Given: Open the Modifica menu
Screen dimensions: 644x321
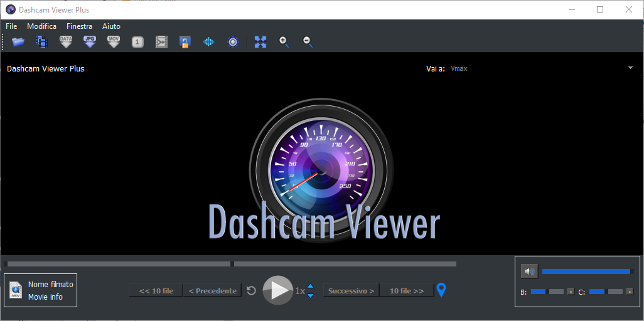Looking at the screenshot, I should (x=42, y=26).
